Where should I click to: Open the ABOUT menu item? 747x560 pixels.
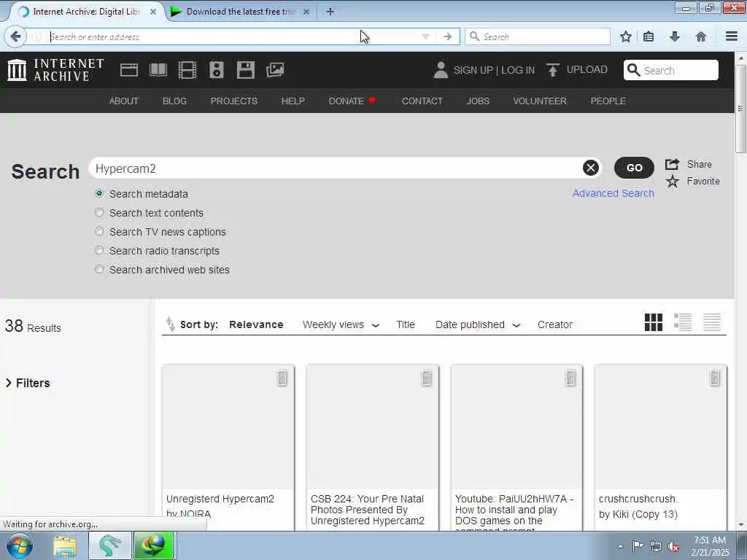tap(124, 101)
